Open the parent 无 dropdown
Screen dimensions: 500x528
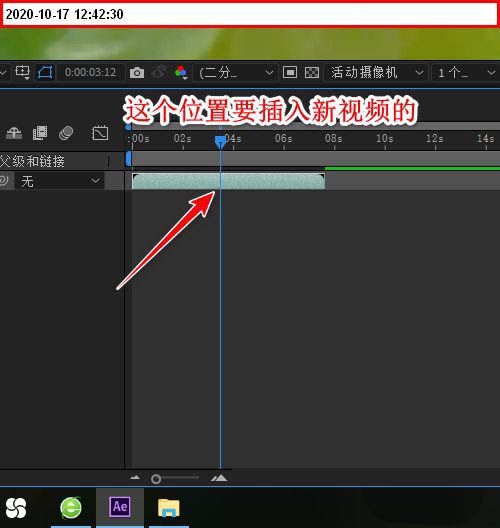point(60,182)
